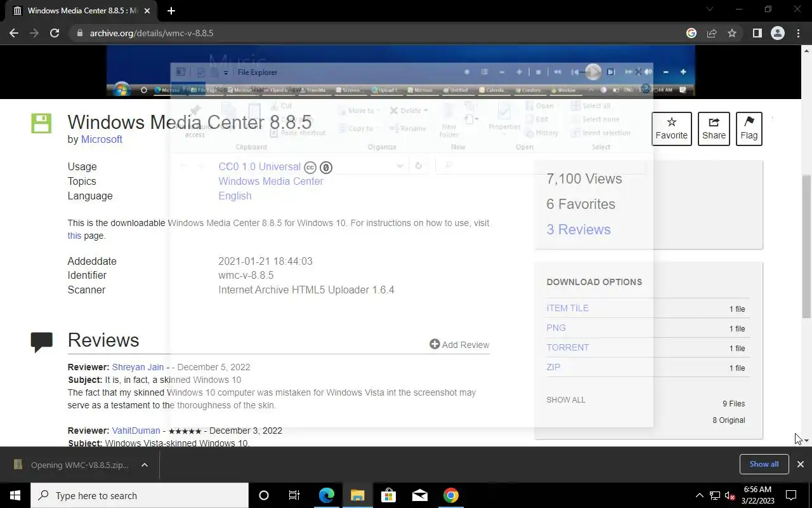This screenshot has height=508, width=812.
Task: Open taskbar clock and date
Action: pyautogui.click(x=757, y=495)
